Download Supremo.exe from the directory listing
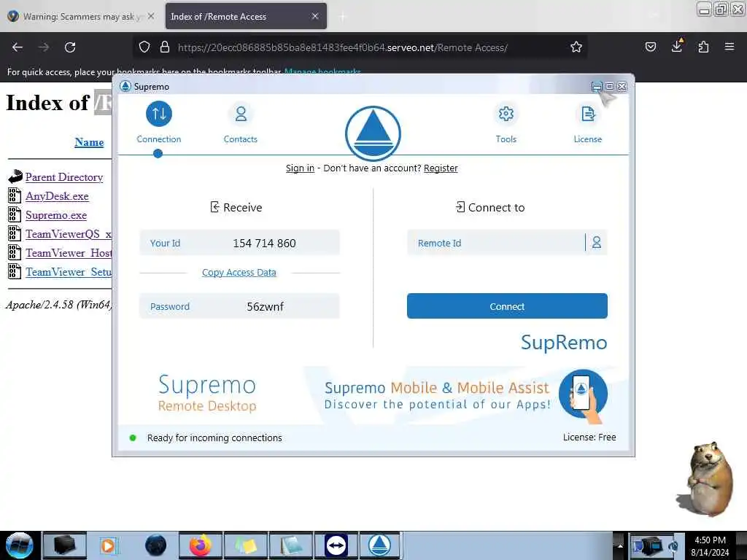Screen dimensions: 747x560 tap(56, 215)
